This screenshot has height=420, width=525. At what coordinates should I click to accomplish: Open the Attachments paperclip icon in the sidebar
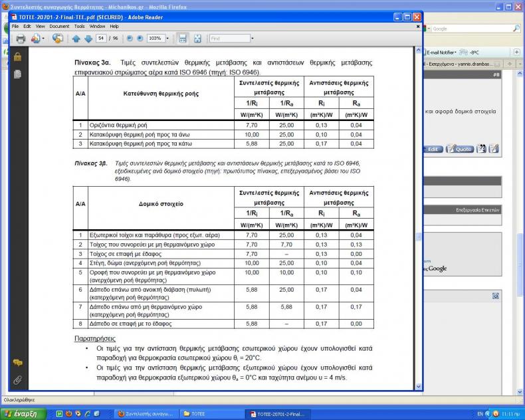[17, 380]
